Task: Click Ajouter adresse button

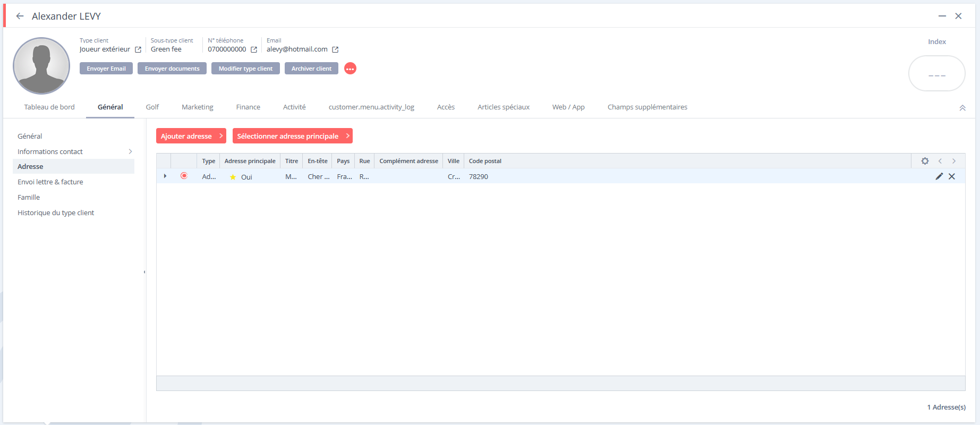Action: tap(191, 136)
